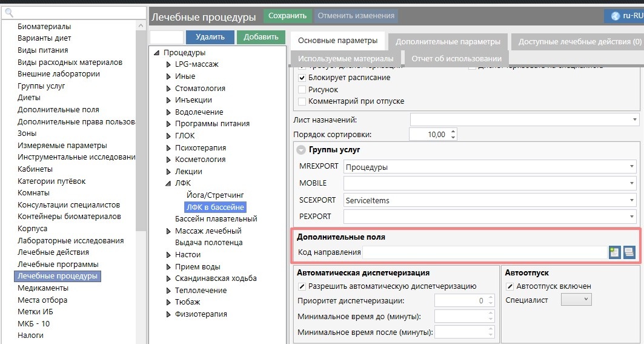Viewport: 644px width, 344px height.
Task: Open the Лист назначений dropdown
Action: click(634, 120)
